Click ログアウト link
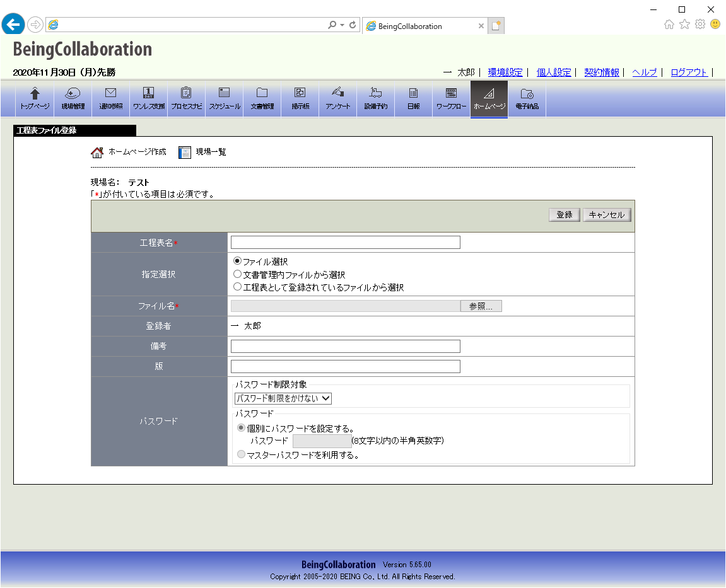Screen dimensions: 726x588 (689, 72)
